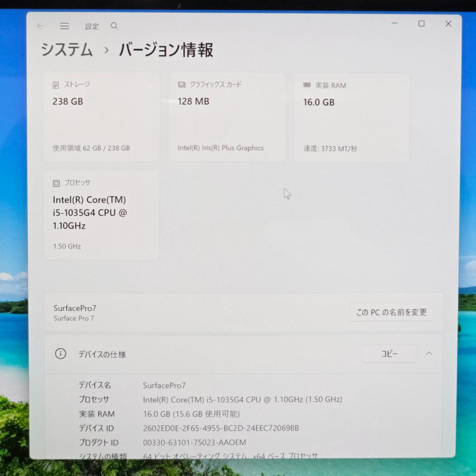Select 16.0 GB (15.6 GB 使用可能) text
This screenshot has height=476, width=476.
tap(191, 414)
